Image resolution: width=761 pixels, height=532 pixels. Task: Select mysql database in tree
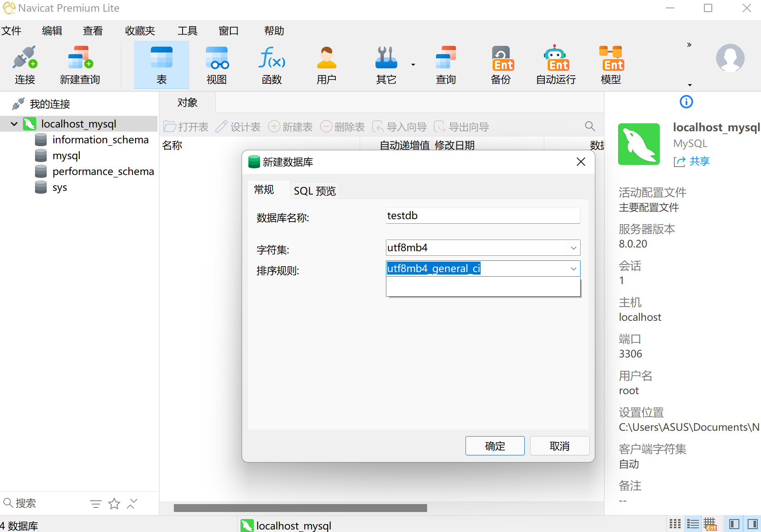pyautogui.click(x=66, y=155)
